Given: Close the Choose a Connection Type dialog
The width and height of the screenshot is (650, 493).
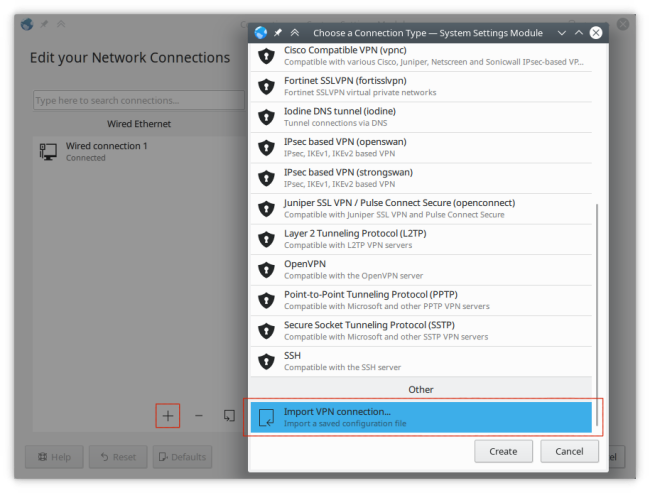Looking at the screenshot, I should pos(596,32).
